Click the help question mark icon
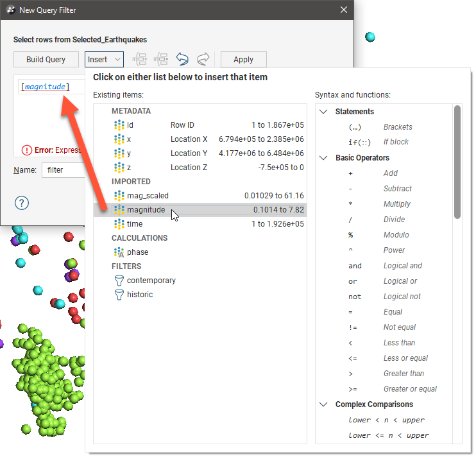476x459 pixels. tap(22, 203)
